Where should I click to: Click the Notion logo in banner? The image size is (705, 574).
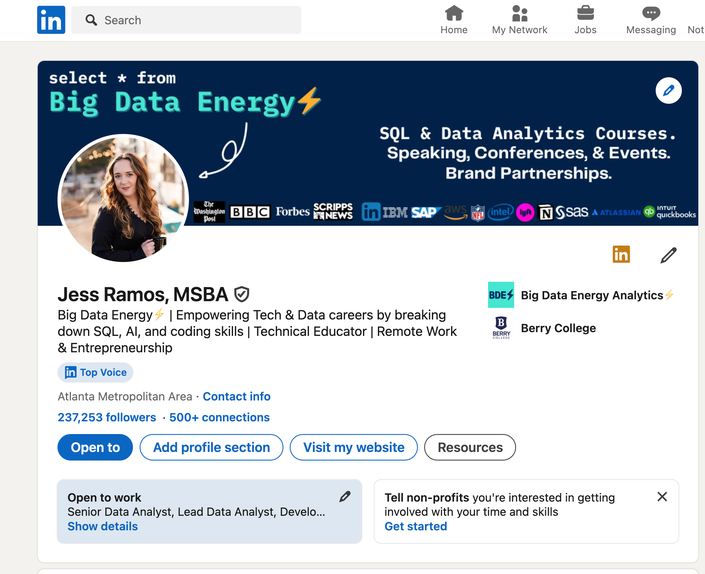(546, 213)
